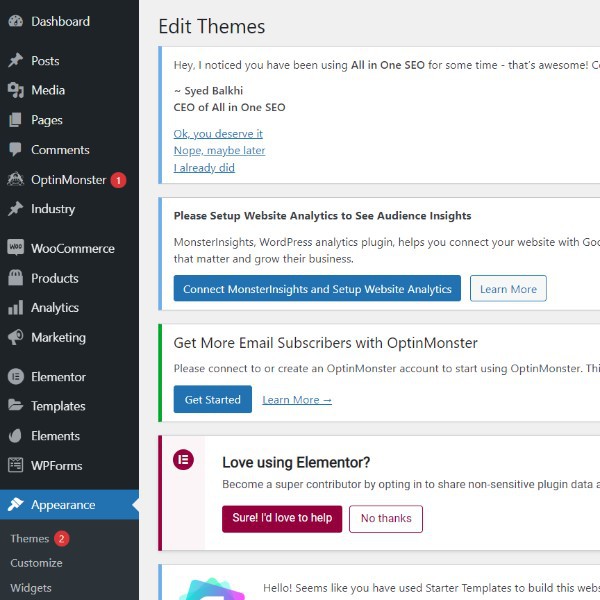
Task: Click the Media library icon
Action: pyautogui.click(x=16, y=90)
